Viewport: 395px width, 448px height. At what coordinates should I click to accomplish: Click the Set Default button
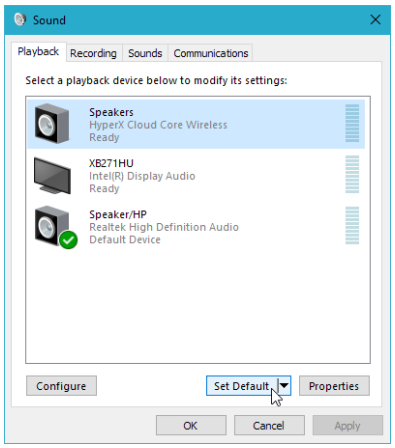coord(242,386)
